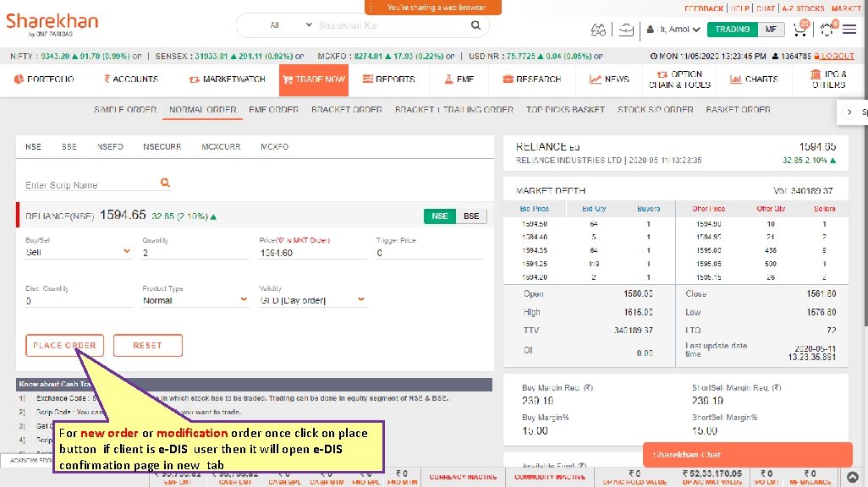Select the MCXCURR segment tab
868x487 pixels.
click(221, 146)
